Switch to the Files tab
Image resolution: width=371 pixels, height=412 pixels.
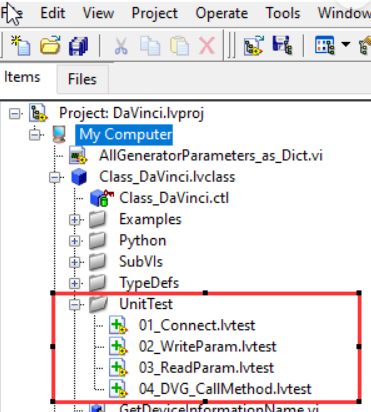pos(82,79)
